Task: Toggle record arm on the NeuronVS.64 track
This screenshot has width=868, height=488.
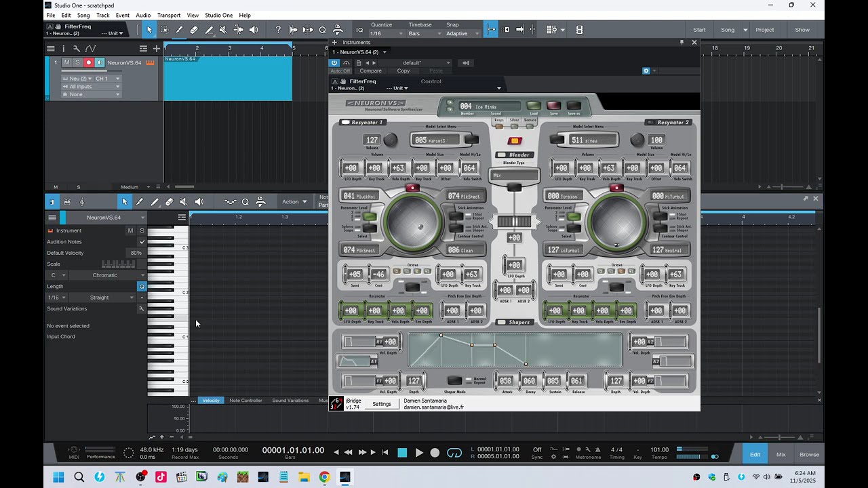Action: coord(88,62)
